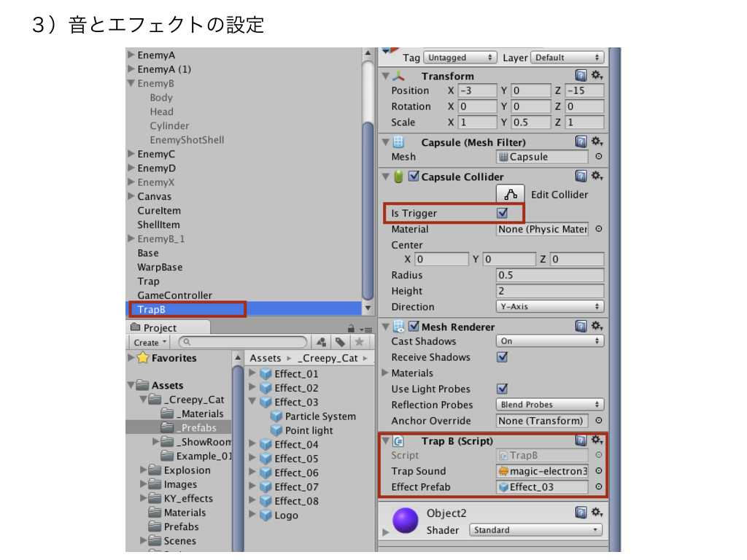Open Capsule Mesh Filter gear menu
Viewport: 747px width, 560px height.
(597, 141)
